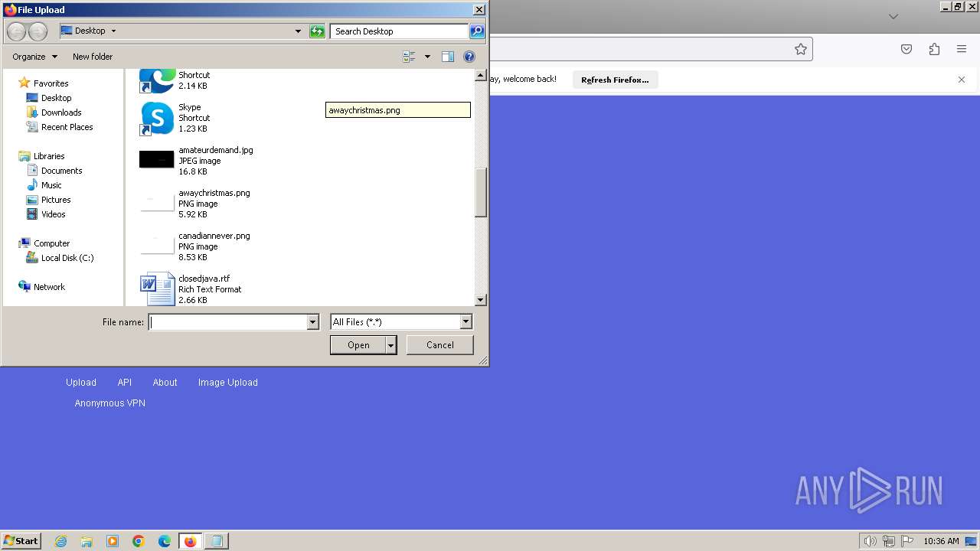Select the closedjava.rtf Word document icon

157,289
